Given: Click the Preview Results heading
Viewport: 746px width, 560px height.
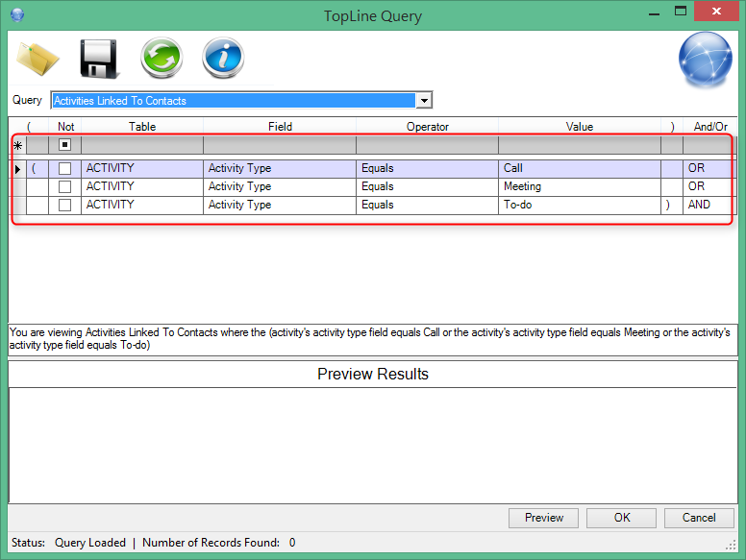Looking at the screenshot, I should (x=373, y=374).
